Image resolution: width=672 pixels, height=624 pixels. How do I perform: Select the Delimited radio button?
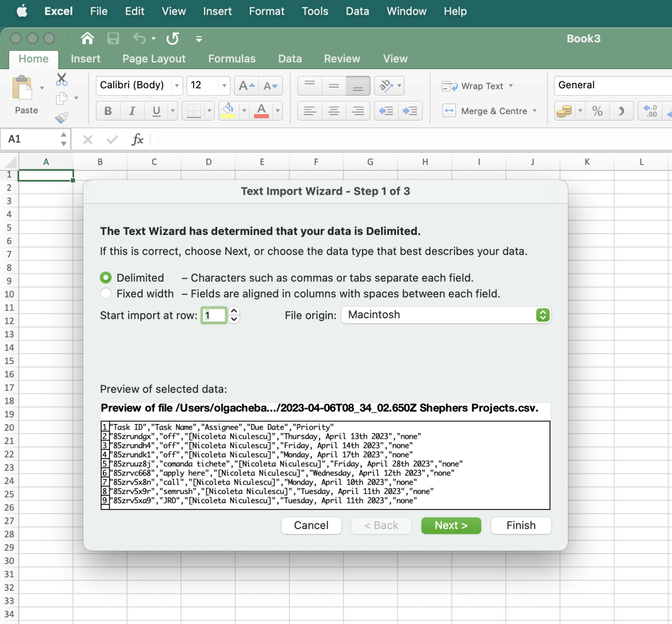(105, 277)
